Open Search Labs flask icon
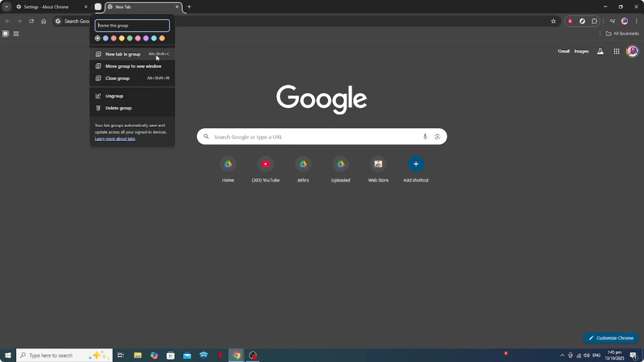Image resolution: width=644 pixels, height=362 pixels. (600, 51)
